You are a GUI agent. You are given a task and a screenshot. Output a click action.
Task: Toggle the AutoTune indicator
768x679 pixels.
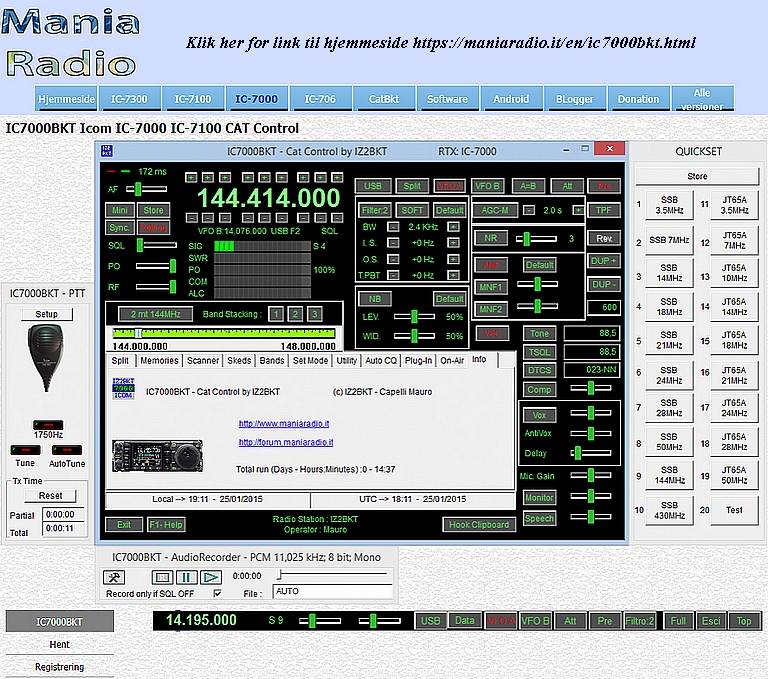click(67, 450)
